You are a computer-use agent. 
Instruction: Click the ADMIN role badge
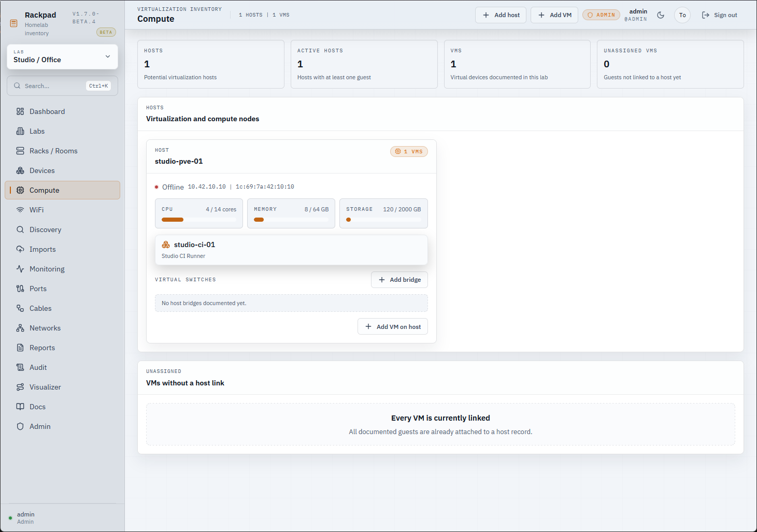(x=601, y=15)
